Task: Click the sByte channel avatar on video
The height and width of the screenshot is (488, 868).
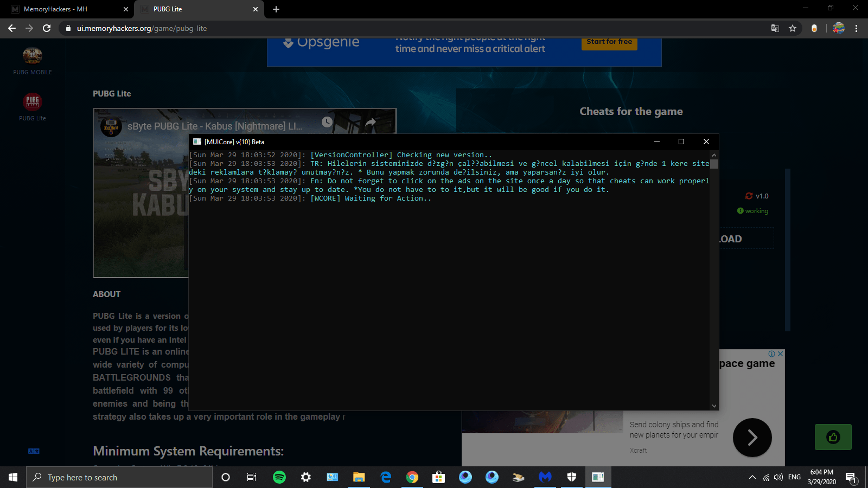Action: point(111,127)
